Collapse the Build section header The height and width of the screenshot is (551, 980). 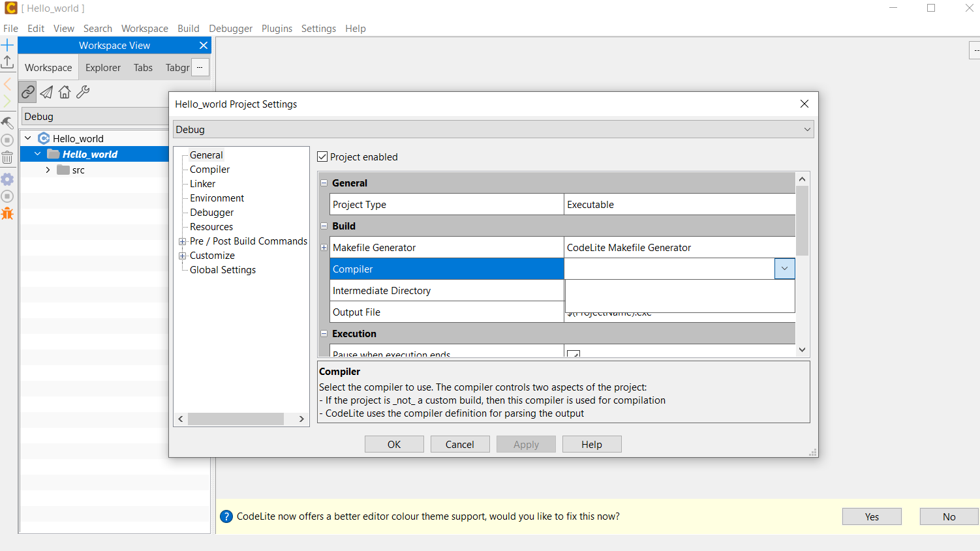click(x=324, y=226)
